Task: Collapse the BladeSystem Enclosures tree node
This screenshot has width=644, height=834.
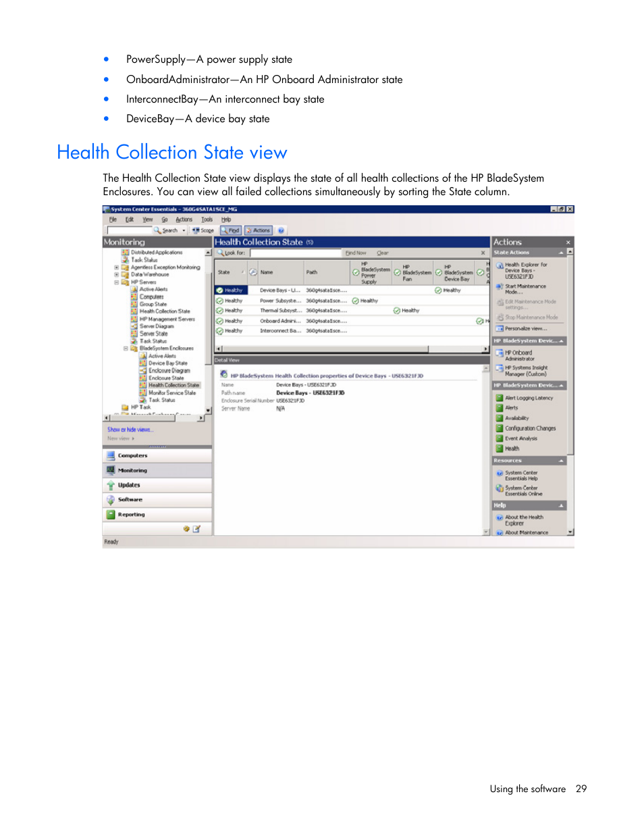Action: 126,348
